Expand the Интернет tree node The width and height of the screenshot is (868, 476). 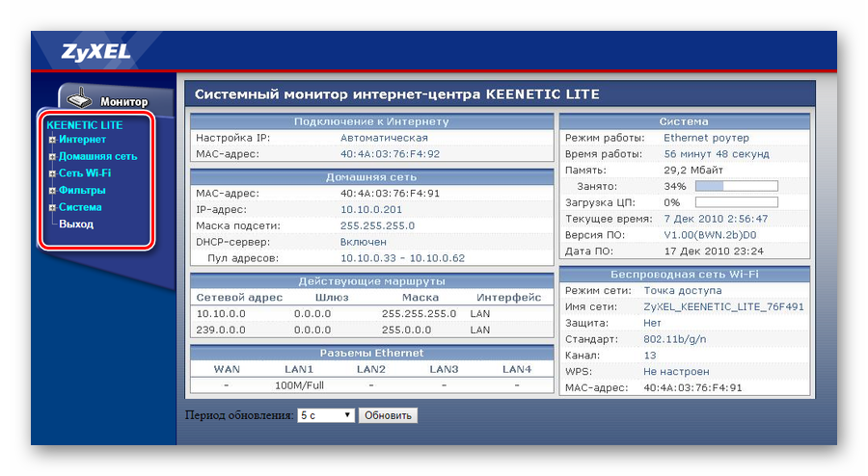coord(52,140)
